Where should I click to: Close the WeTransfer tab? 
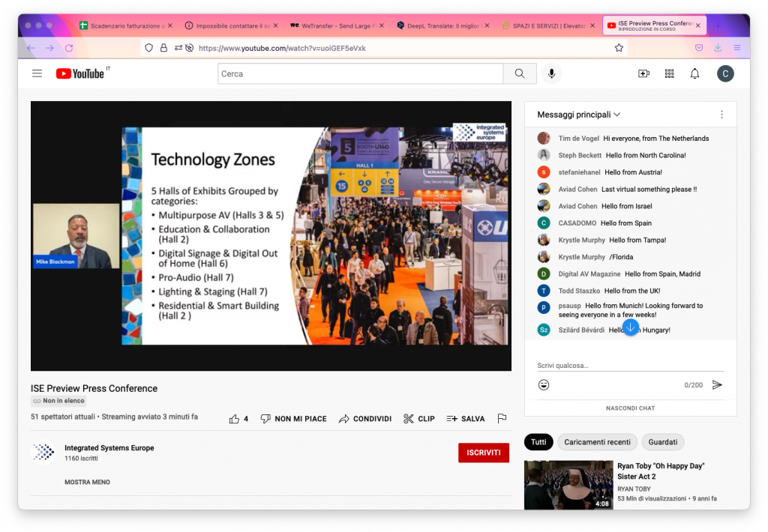click(x=382, y=25)
